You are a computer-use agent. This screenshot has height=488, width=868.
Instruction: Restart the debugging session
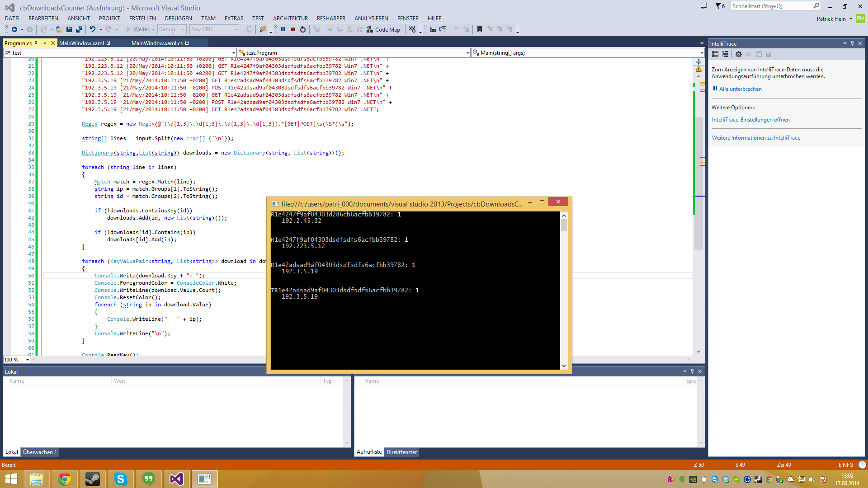tap(303, 29)
